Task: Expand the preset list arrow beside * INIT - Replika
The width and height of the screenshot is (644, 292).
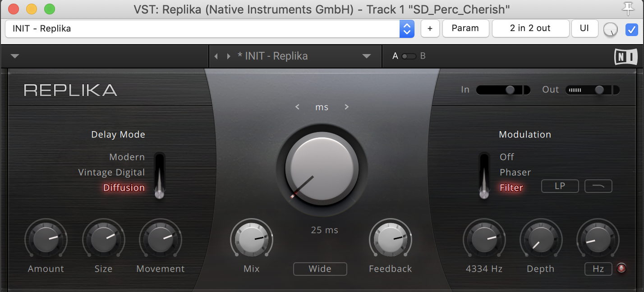Action: click(366, 56)
